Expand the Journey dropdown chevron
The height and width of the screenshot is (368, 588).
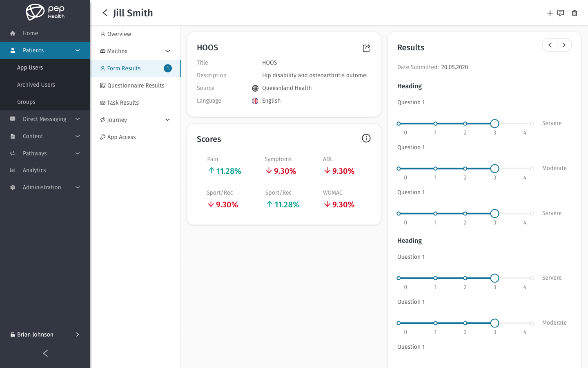coord(167,120)
